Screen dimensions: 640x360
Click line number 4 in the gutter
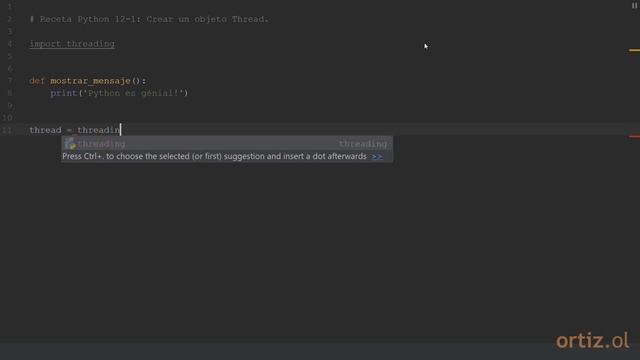tap(10, 44)
